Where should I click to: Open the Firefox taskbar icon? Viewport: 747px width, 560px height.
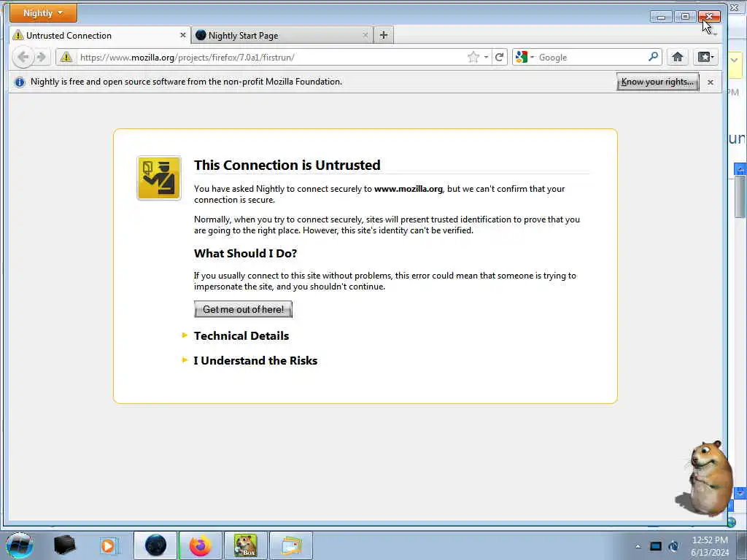(x=200, y=545)
